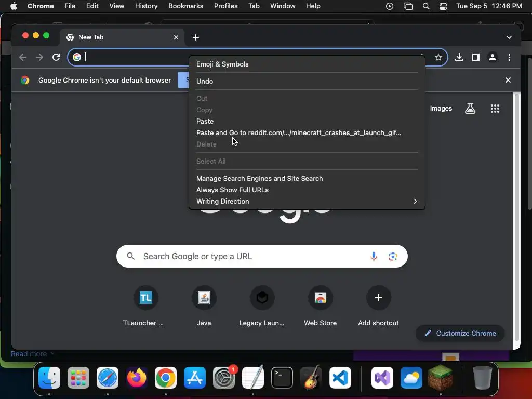This screenshot has width=532, height=399.
Task: Open Spotlight search in menu bar
Action: pyautogui.click(x=426, y=6)
